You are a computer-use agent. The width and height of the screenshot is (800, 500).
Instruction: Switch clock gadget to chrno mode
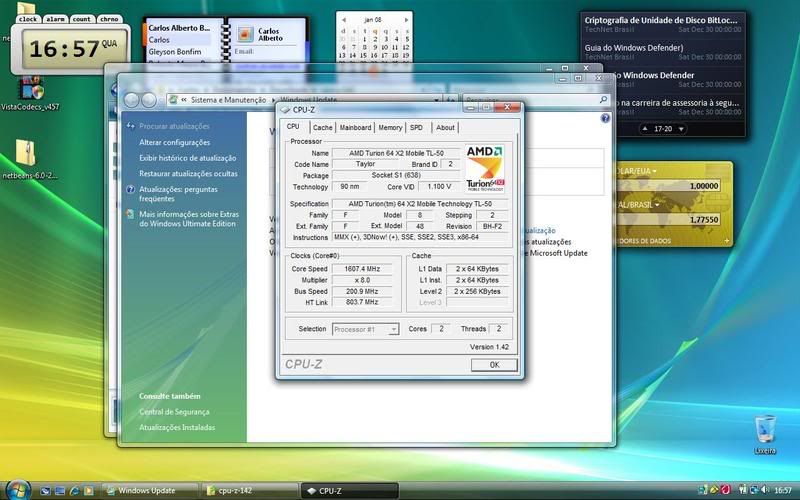[x=109, y=19]
